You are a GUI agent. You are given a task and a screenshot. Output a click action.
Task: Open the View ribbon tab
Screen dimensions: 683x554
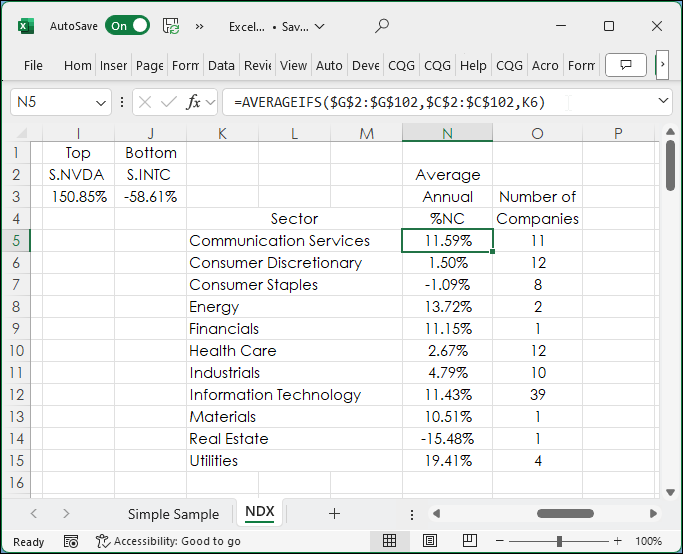click(293, 65)
